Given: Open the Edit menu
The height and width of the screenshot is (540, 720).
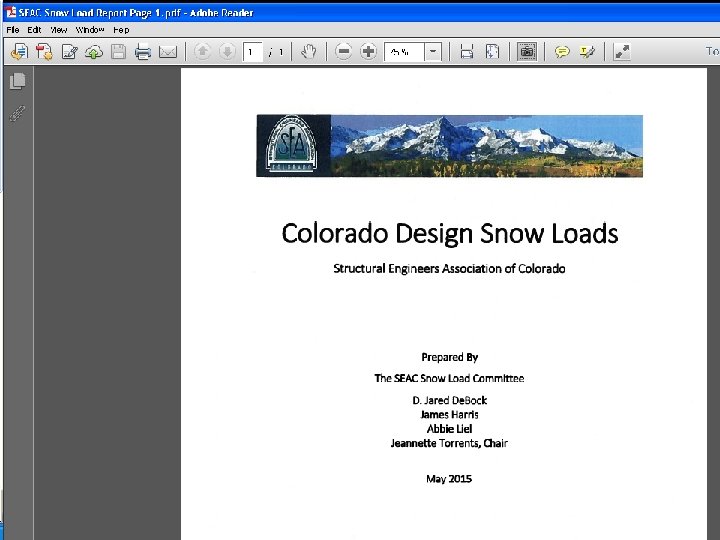Looking at the screenshot, I should (x=34, y=30).
